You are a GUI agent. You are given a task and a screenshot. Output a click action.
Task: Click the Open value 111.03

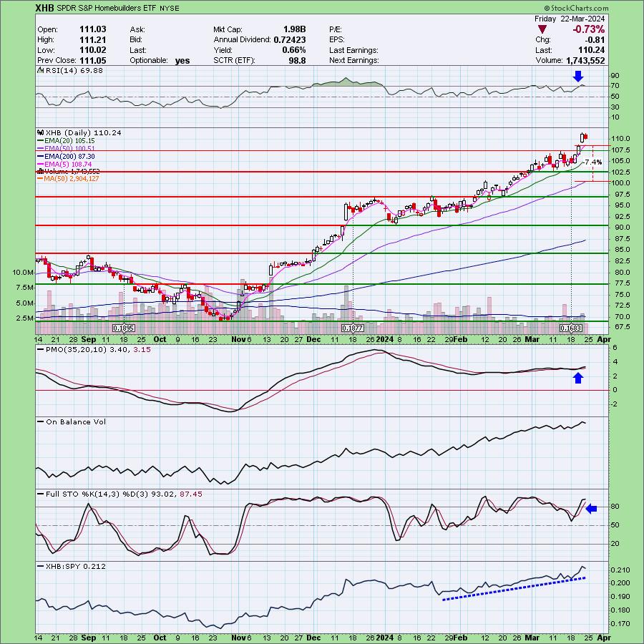pos(92,29)
